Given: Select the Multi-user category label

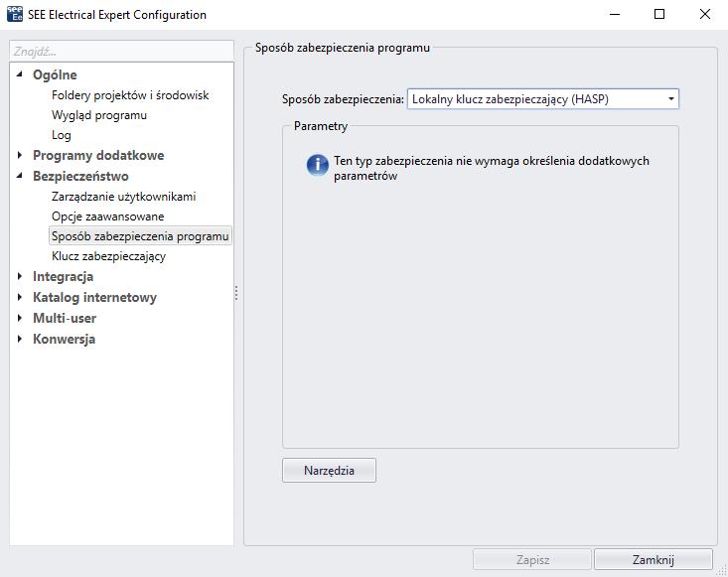Looking at the screenshot, I should pos(65,318).
